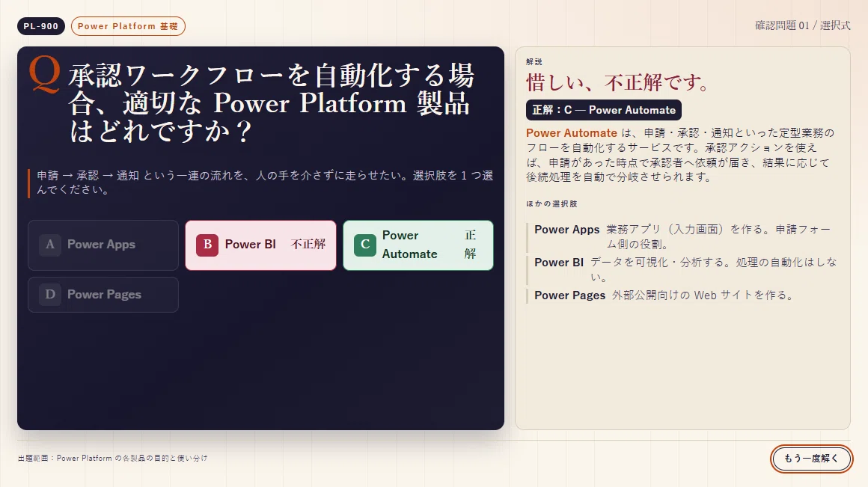
Task: Click the question title 承認ワークフローを自動化する場合
Action: [271, 103]
